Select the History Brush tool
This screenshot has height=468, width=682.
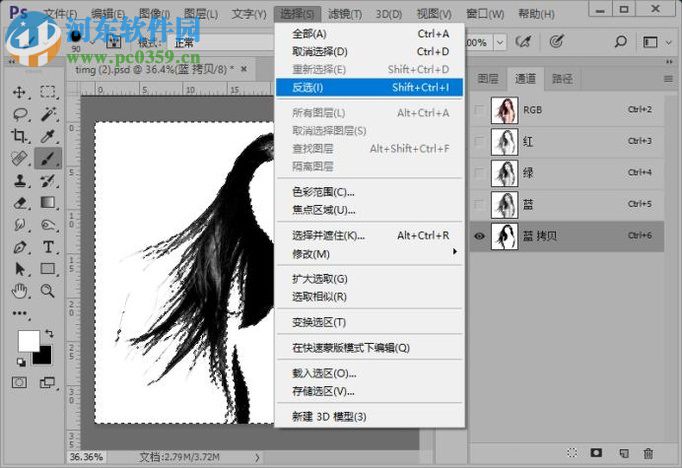(47, 181)
